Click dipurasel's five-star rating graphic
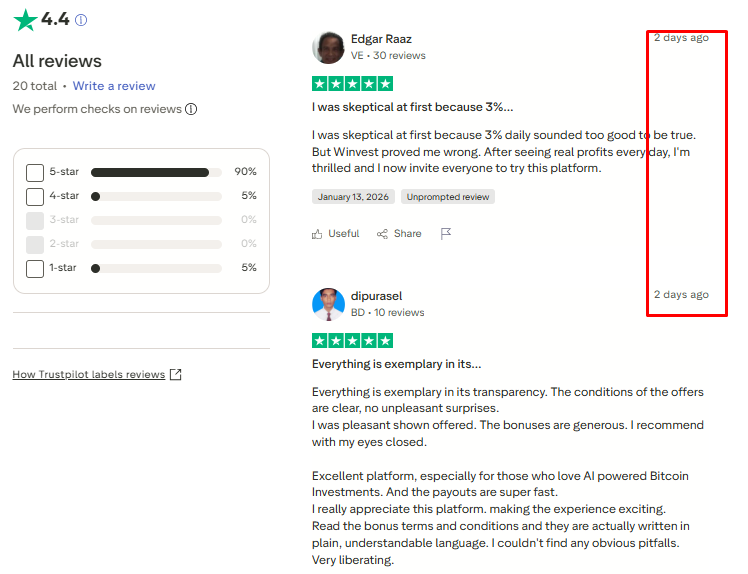The width and height of the screenshot is (748, 574). [x=353, y=341]
